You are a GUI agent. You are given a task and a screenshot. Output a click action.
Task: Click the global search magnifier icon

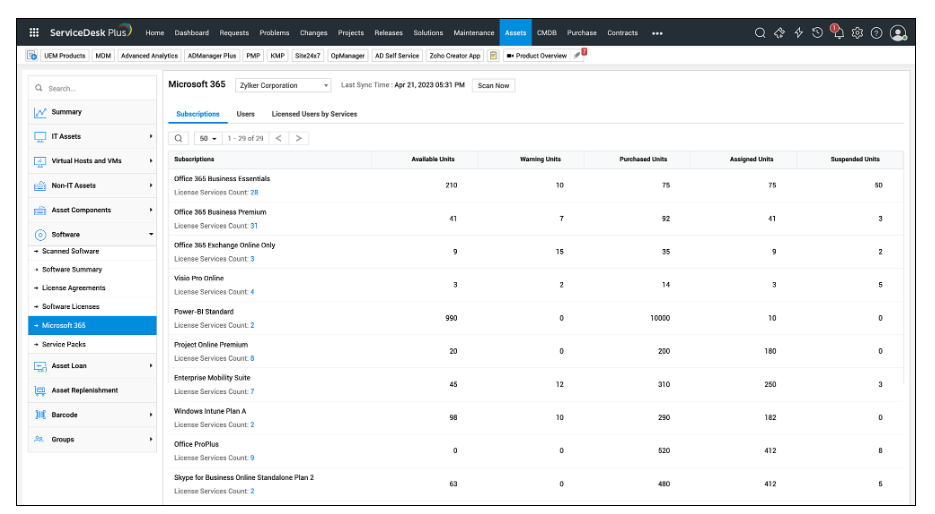pyautogui.click(x=760, y=33)
